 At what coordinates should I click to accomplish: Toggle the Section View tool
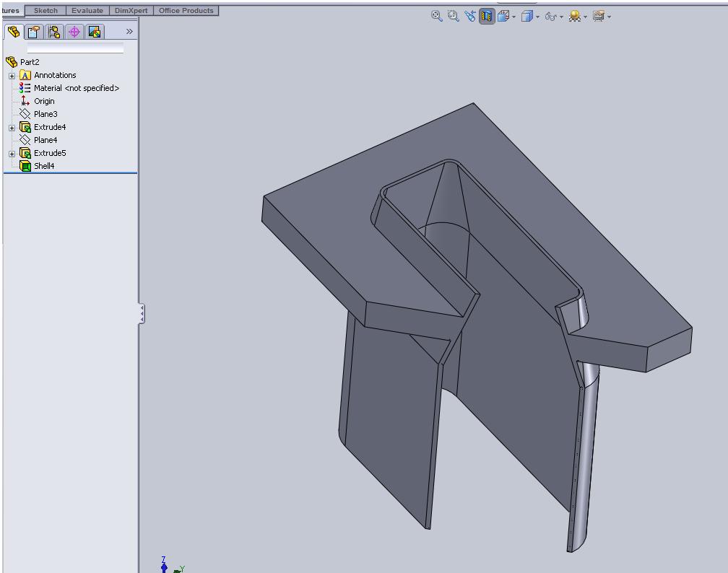487,17
